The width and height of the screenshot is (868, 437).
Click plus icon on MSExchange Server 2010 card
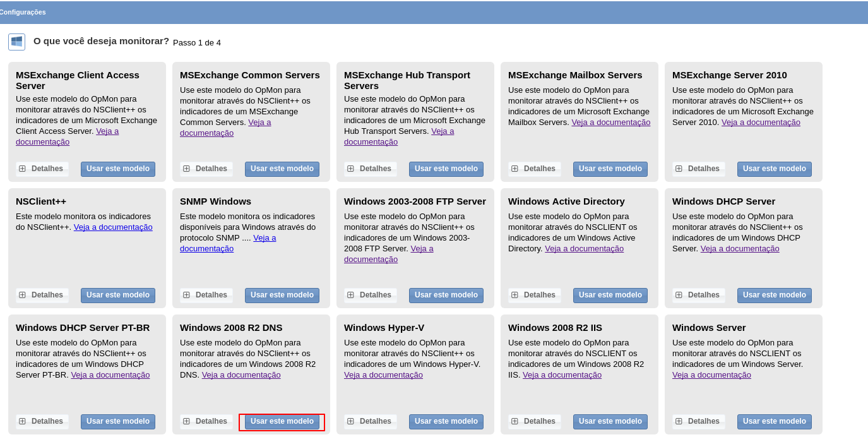point(679,169)
